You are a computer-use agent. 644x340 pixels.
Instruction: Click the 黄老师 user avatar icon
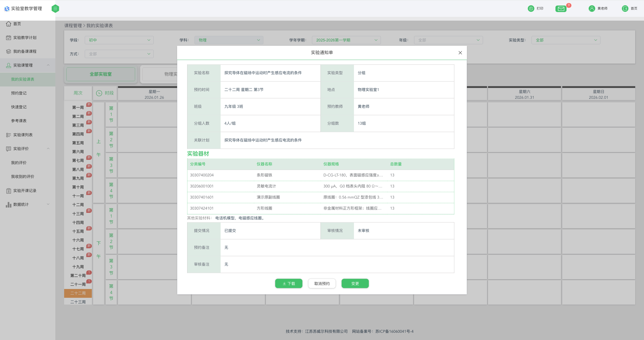coord(592,9)
